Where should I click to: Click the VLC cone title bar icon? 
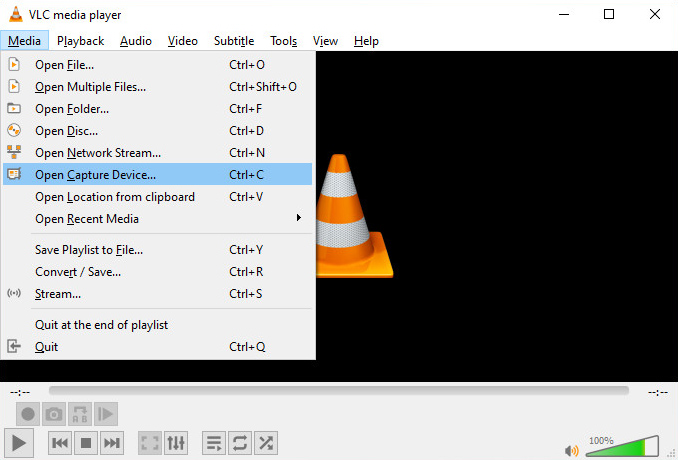(x=16, y=14)
